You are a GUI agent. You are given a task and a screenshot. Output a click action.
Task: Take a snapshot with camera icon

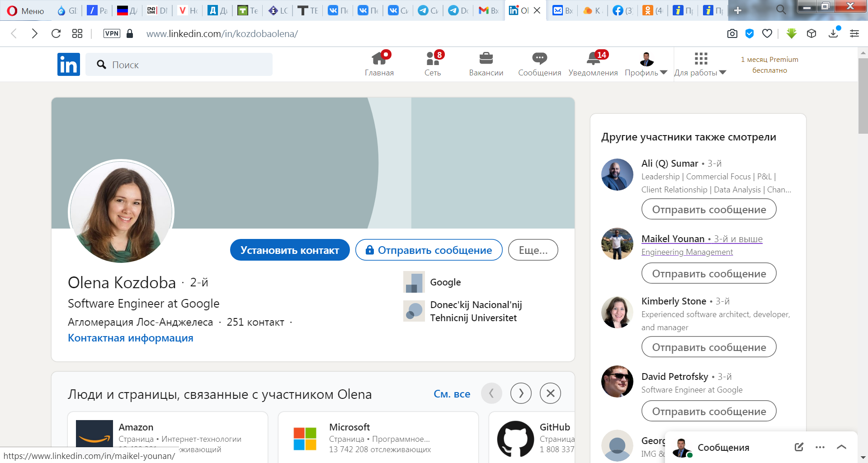(732, 33)
